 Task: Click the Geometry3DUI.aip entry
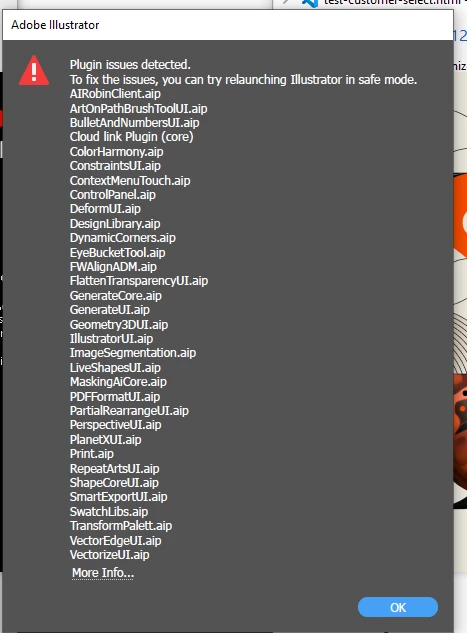pos(119,325)
